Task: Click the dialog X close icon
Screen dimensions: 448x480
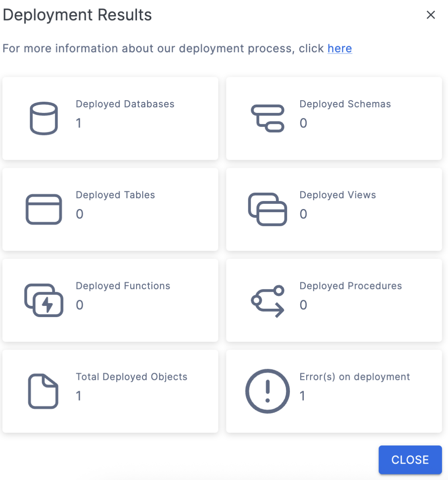Action: coord(431,15)
